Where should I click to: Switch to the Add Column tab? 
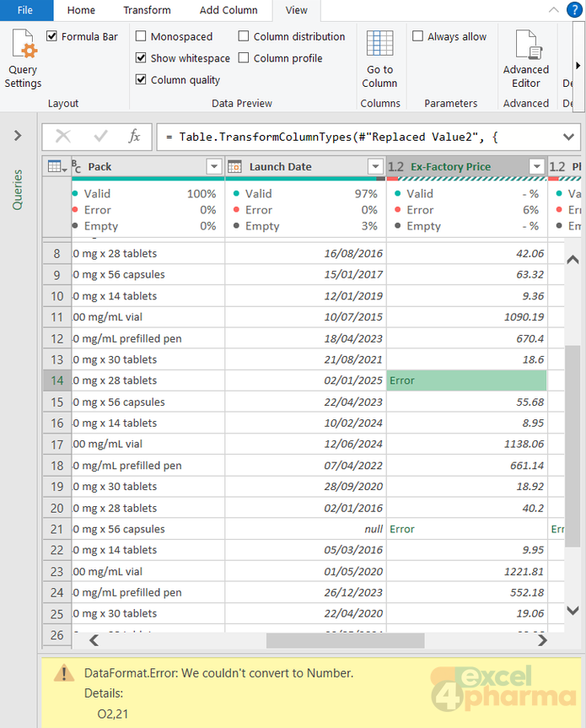(x=228, y=10)
